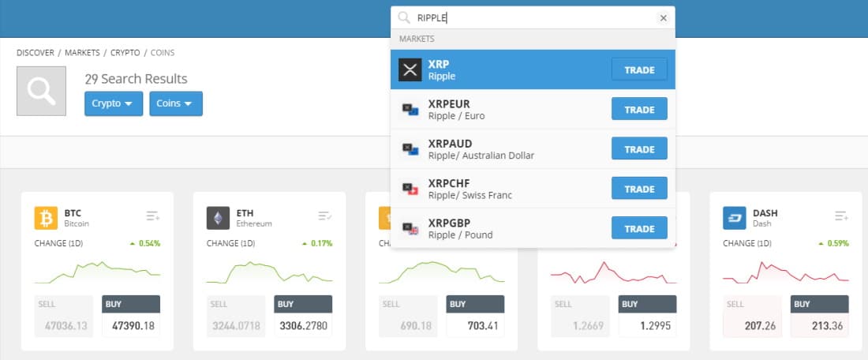868x360 pixels.
Task: Click the BTC change value 0.54%
Action: click(149, 243)
